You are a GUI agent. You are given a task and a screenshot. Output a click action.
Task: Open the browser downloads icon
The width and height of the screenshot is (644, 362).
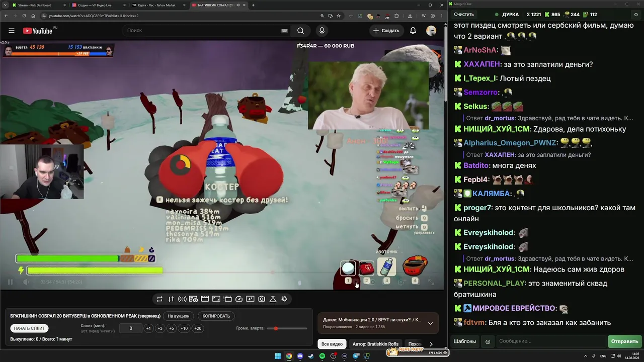pos(410,16)
